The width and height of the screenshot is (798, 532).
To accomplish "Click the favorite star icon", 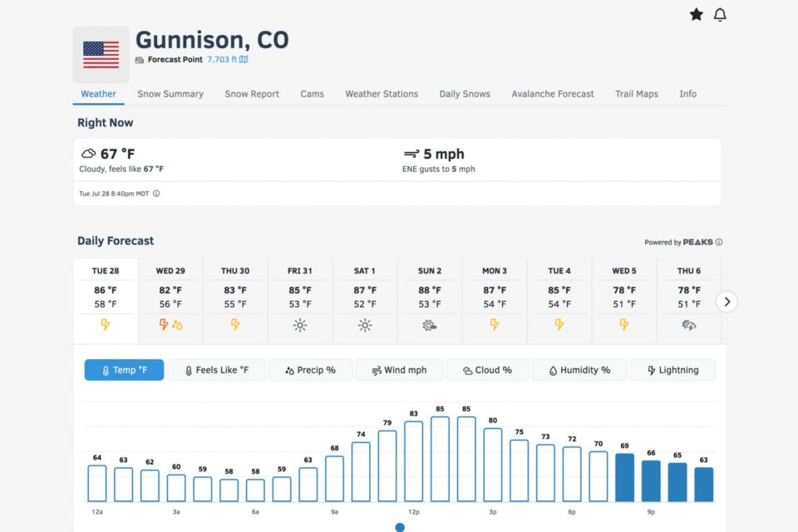I will click(x=697, y=14).
